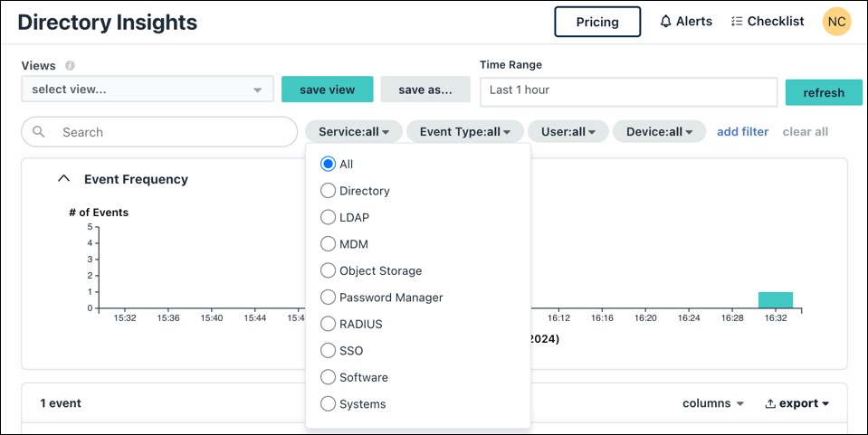Open the columns dropdown
Viewport: 868px width, 435px height.
pos(713,403)
